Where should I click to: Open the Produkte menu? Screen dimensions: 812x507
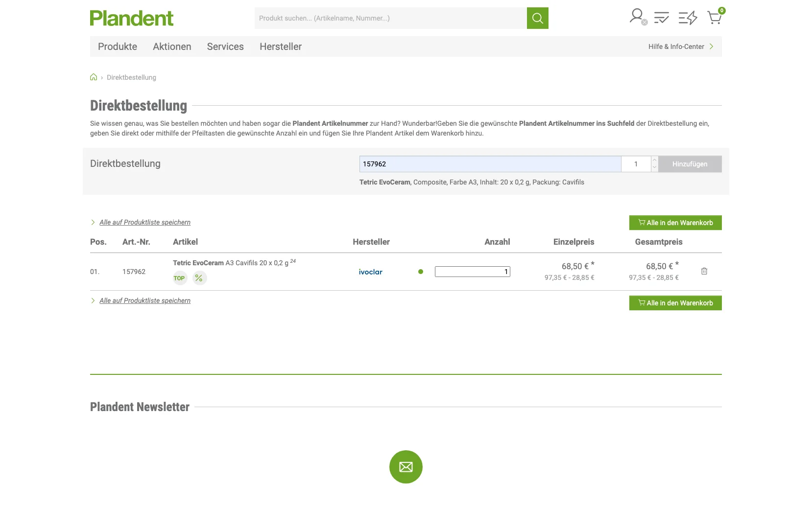click(x=118, y=46)
